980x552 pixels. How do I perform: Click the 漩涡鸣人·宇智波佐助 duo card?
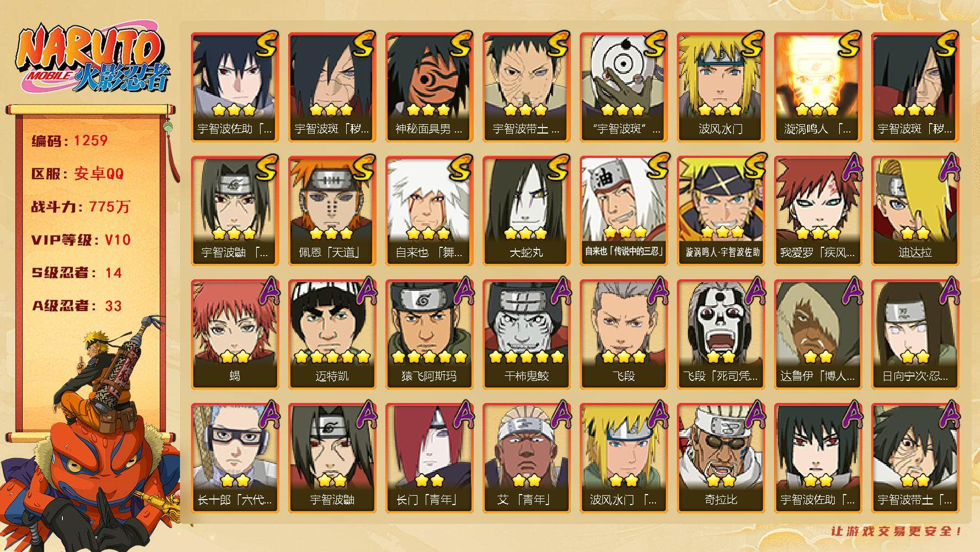(x=721, y=211)
